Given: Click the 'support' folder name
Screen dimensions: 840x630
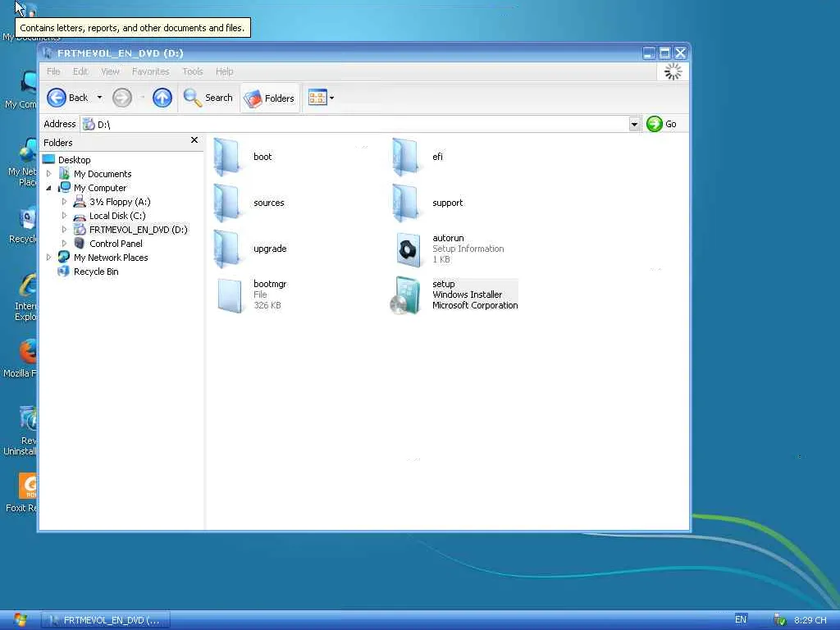Looking at the screenshot, I should 447,203.
